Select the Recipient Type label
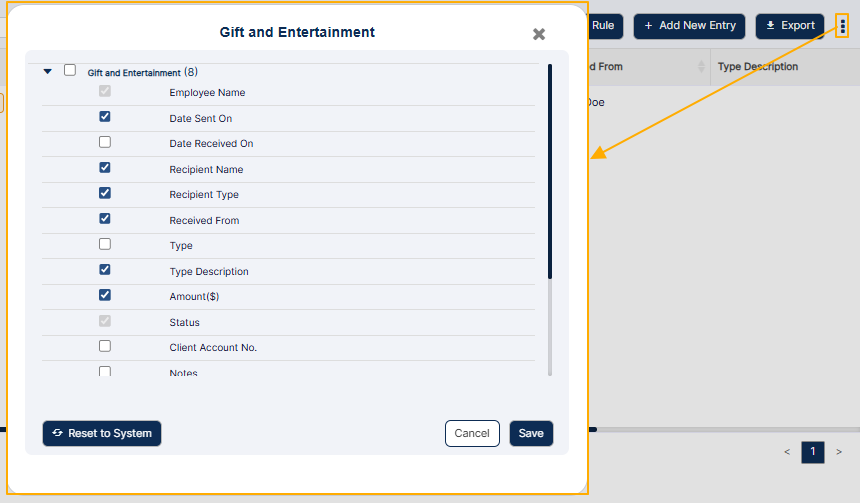 [204, 195]
